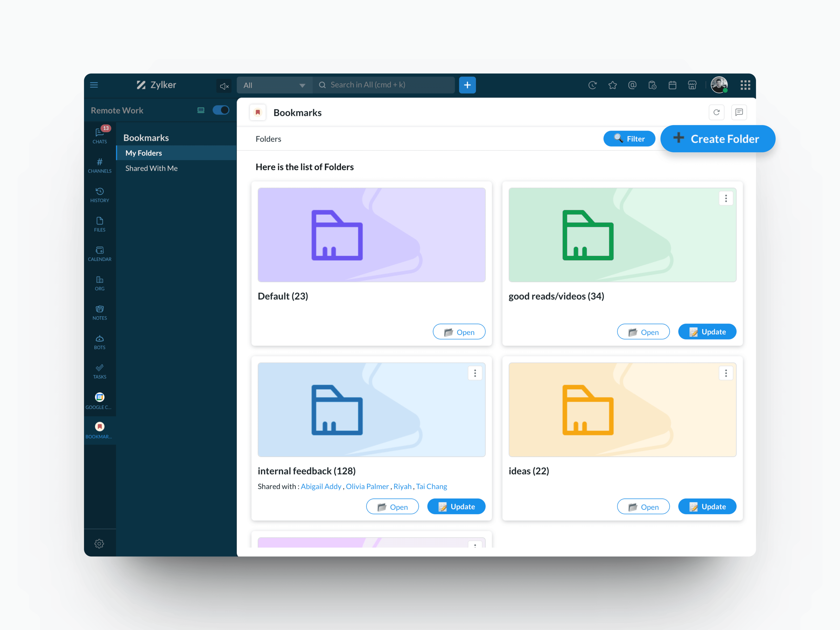Click the ideas folder thumbnail
The height and width of the screenshot is (630, 840).
(x=622, y=409)
